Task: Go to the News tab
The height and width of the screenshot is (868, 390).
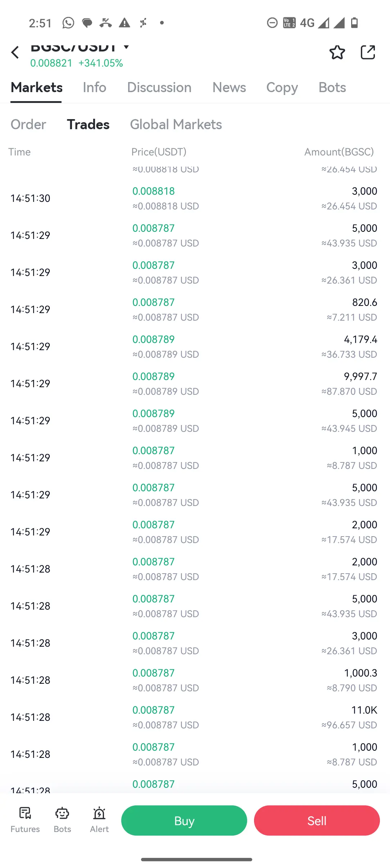Action: [229, 87]
